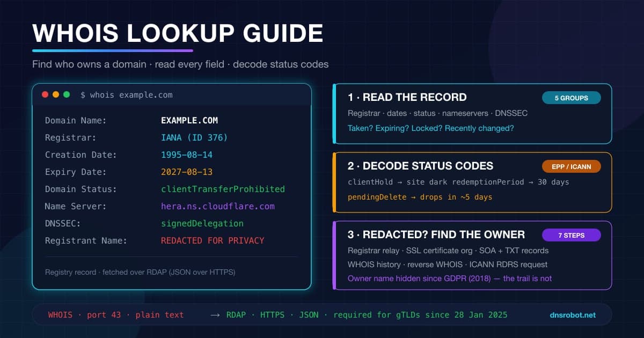This screenshot has height=338, width=644.
Task: Click 'pendingDelete → drops in ~5 days' line
Action: (x=420, y=197)
